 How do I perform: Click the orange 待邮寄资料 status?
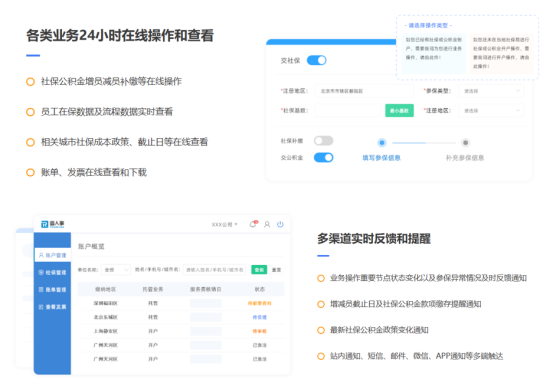[x=260, y=303]
